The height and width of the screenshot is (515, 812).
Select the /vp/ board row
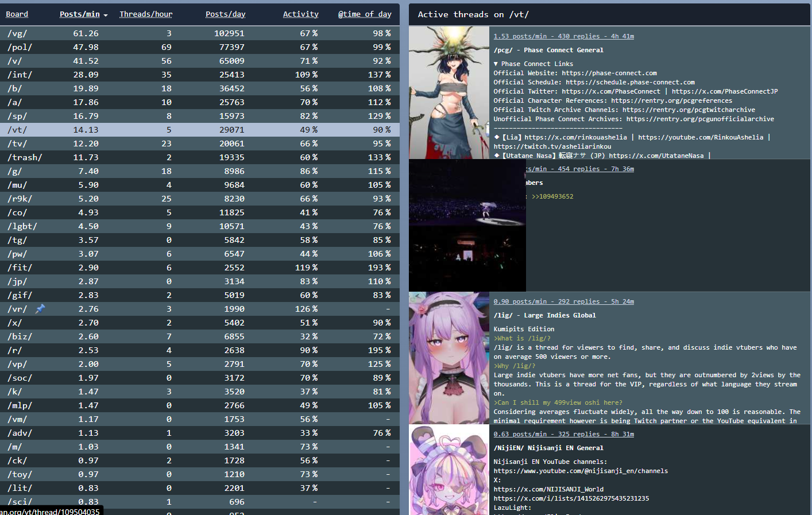(x=200, y=364)
